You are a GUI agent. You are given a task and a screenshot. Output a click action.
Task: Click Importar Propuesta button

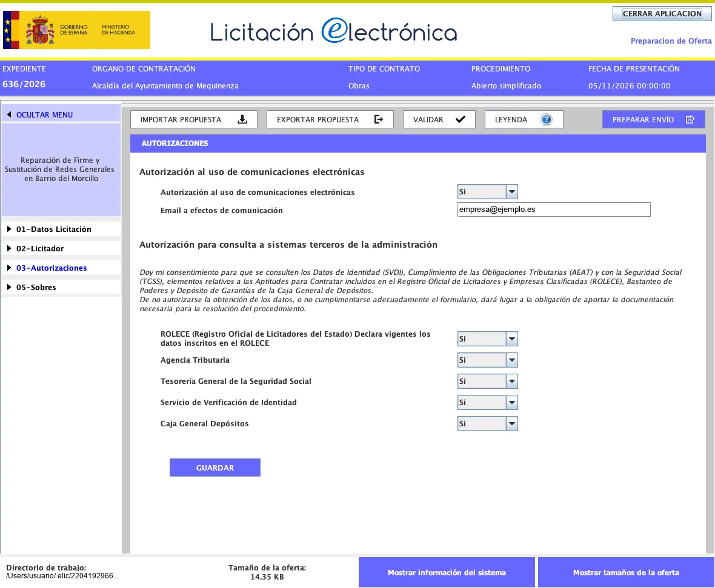(194, 119)
